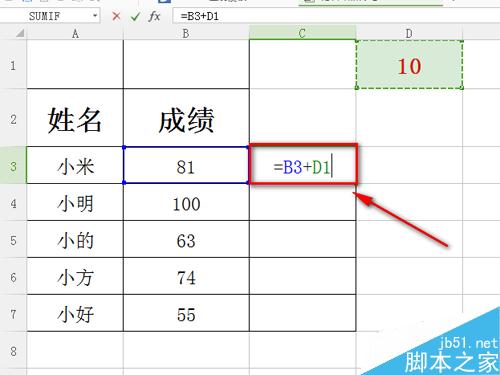Click cell with name 小明

[75, 202]
